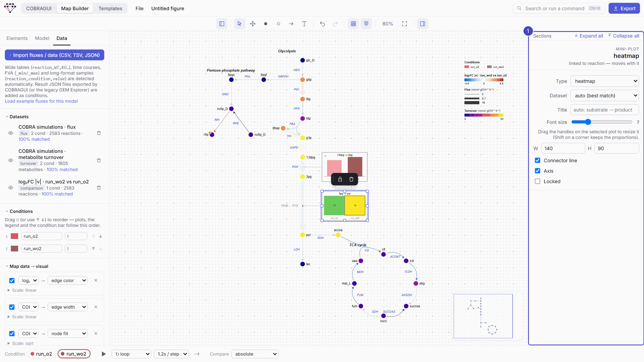
Task: Open the Type heatmap dropdown
Action: (605, 81)
